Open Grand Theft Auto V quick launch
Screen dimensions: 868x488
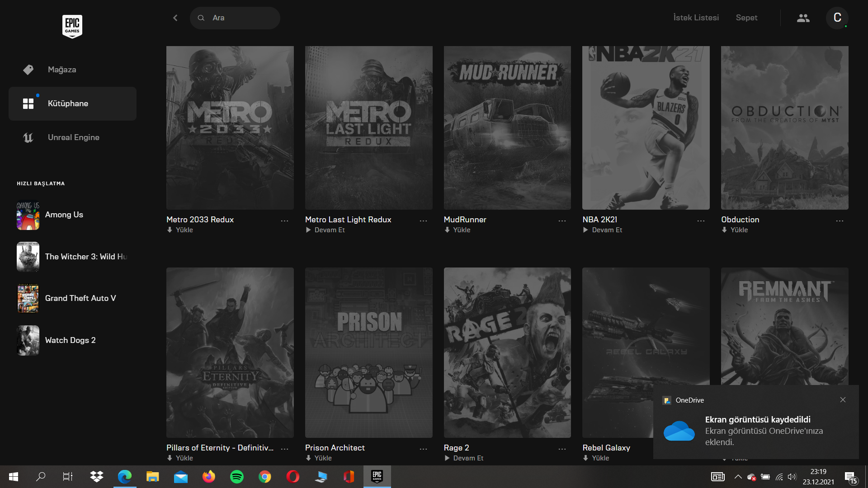[x=80, y=298]
